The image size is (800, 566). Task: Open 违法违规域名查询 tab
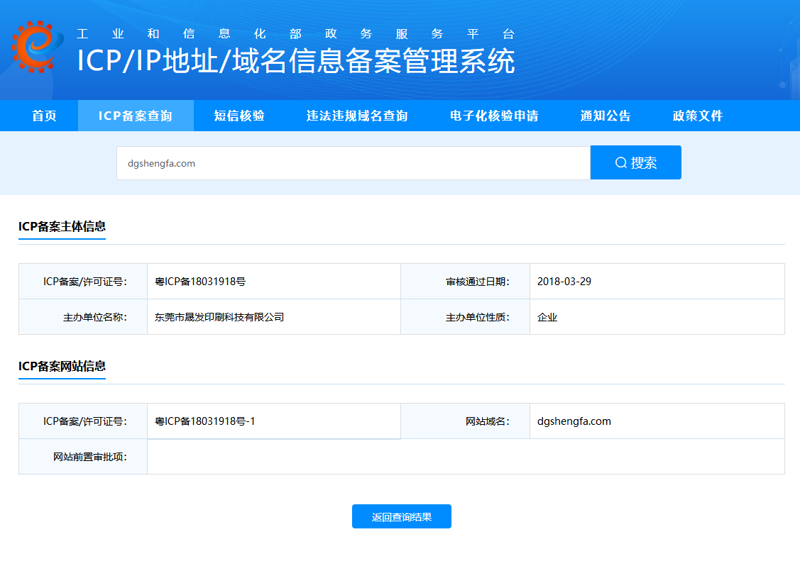tap(357, 116)
